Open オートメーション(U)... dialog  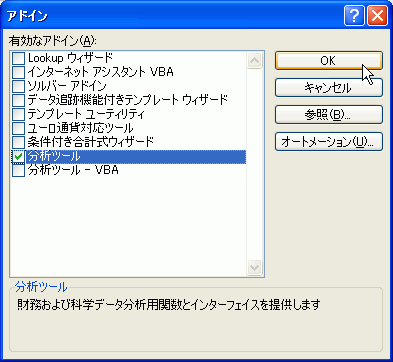329,142
